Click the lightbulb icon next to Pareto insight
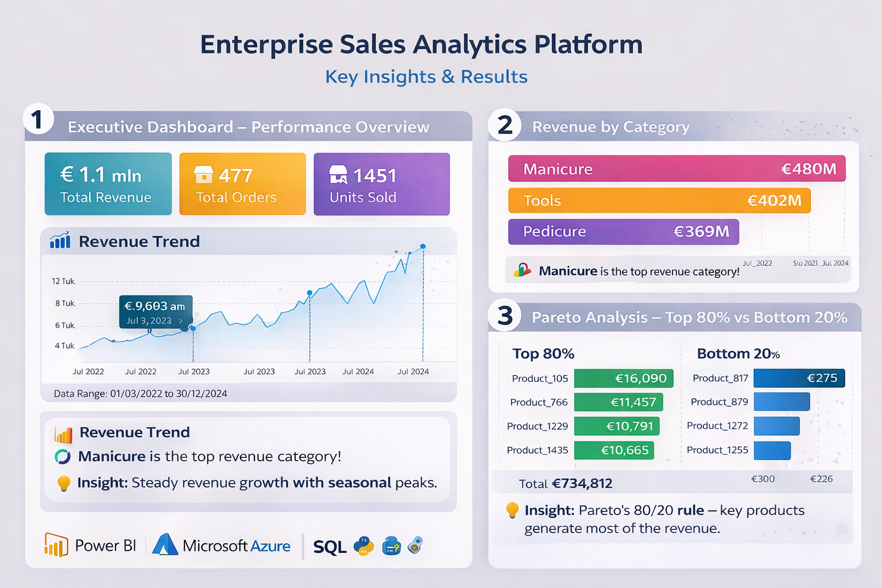 pyautogui.click(x=512, y=510)
